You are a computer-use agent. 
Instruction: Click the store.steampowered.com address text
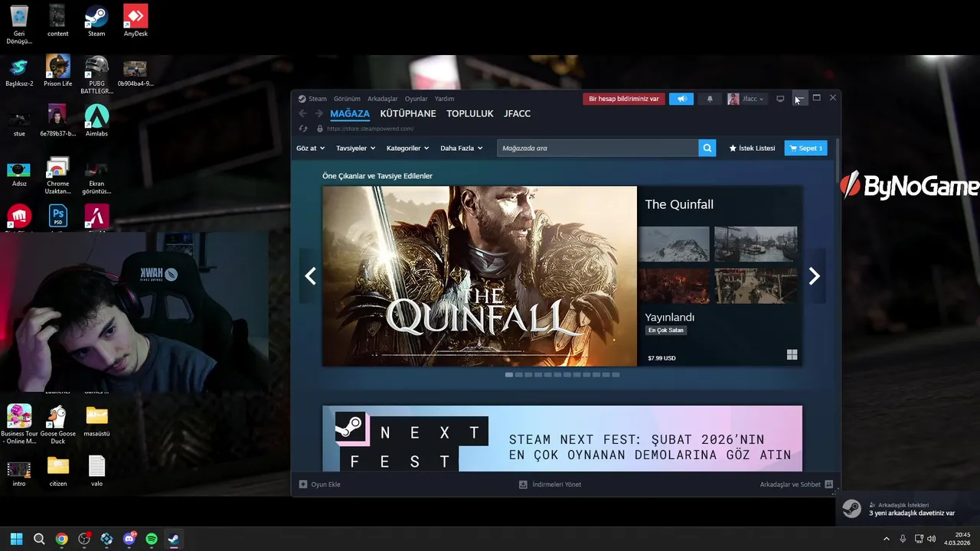coord(370,129)
